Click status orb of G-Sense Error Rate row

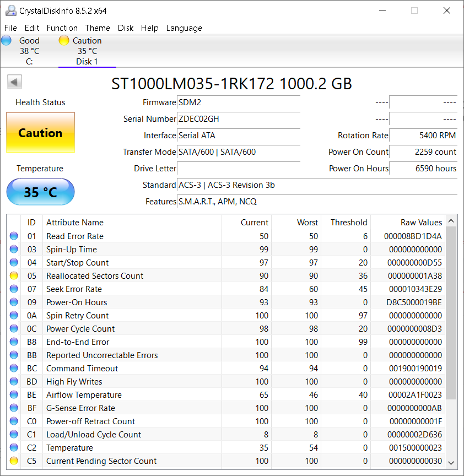[14, 408]
